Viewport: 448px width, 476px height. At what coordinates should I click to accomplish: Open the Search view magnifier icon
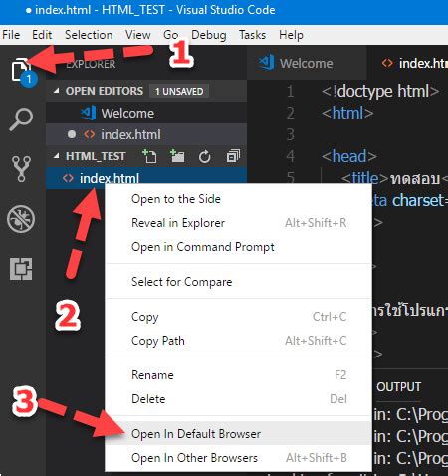[x=21, y=119]
